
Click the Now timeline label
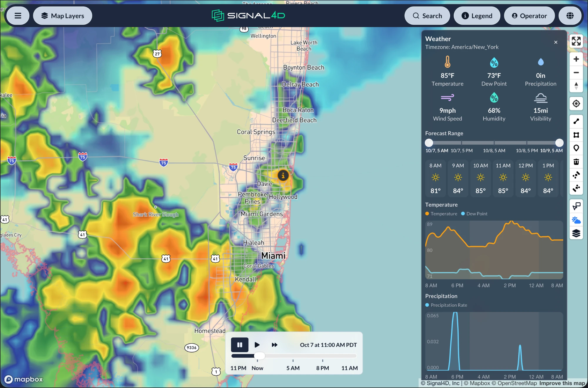pyautogui.click(x=257, y=368)
